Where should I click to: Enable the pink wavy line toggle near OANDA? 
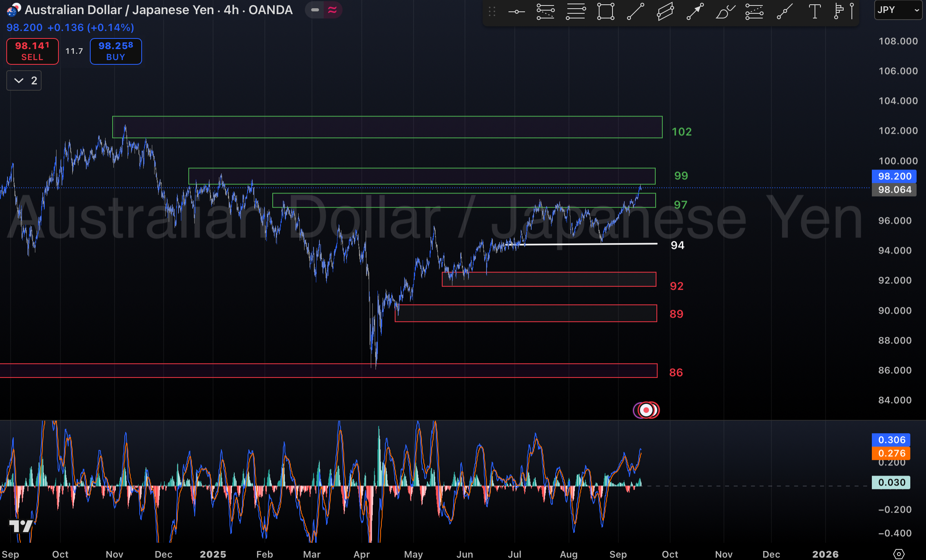pos(332,10)
